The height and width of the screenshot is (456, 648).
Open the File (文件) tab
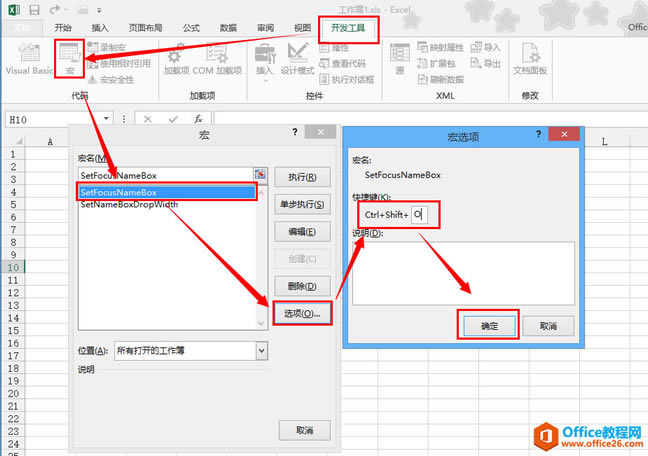click(x=22, y=28)
